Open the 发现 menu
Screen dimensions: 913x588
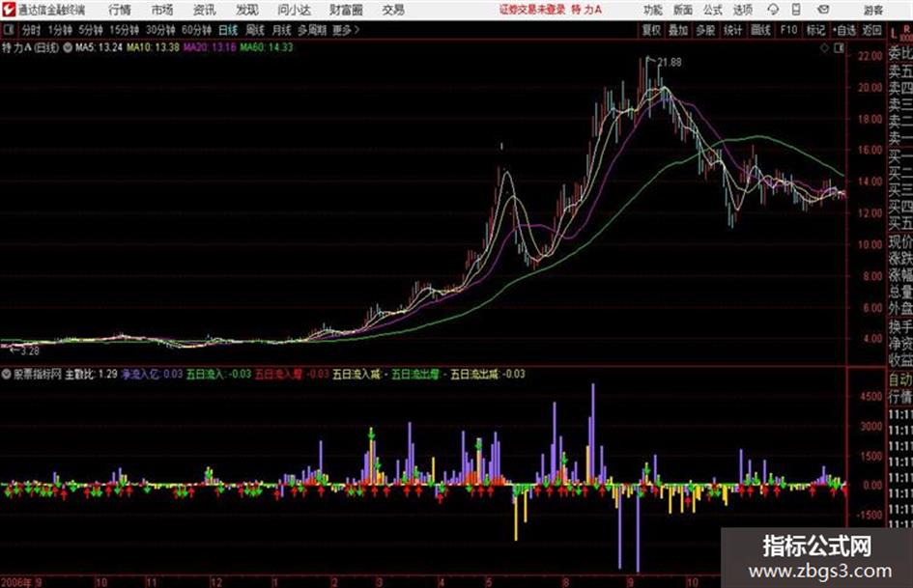coord(247,10)
